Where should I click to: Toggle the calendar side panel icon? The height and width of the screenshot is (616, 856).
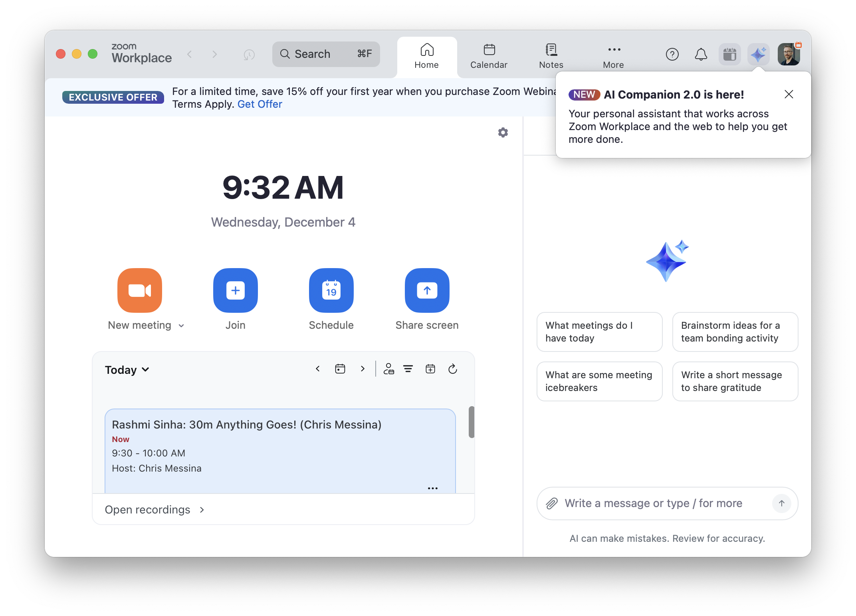pyautogui.click(x=729, y=54)
